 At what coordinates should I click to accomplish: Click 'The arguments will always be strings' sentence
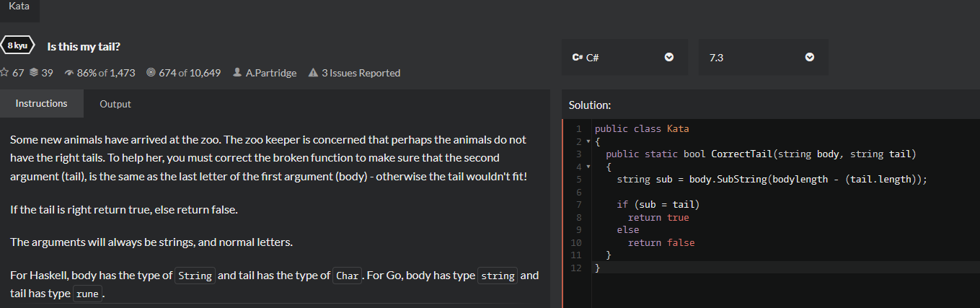(x=151, y=242)
